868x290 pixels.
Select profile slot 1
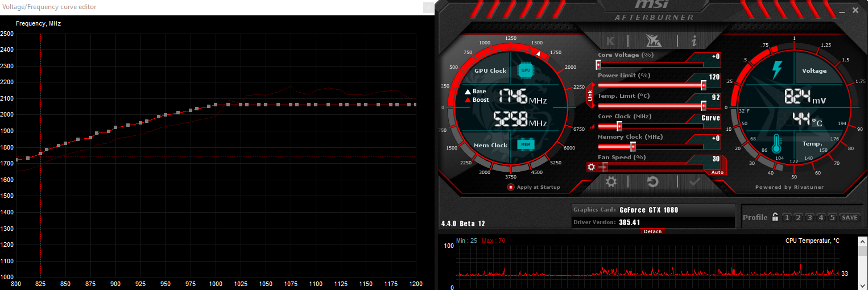(787, 217)
